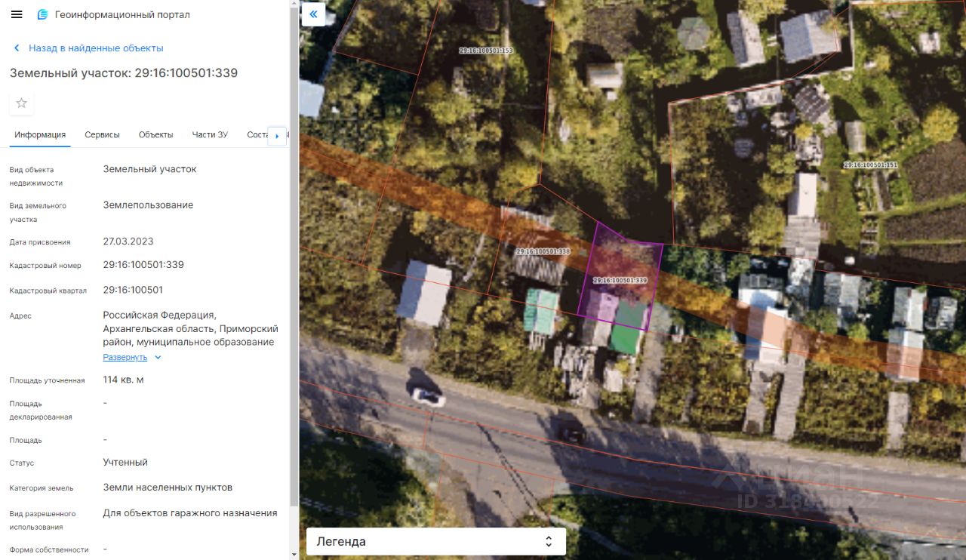Click the Дата присвоения label
This screenshot has width=966, height=560.
tap(40, 242)
